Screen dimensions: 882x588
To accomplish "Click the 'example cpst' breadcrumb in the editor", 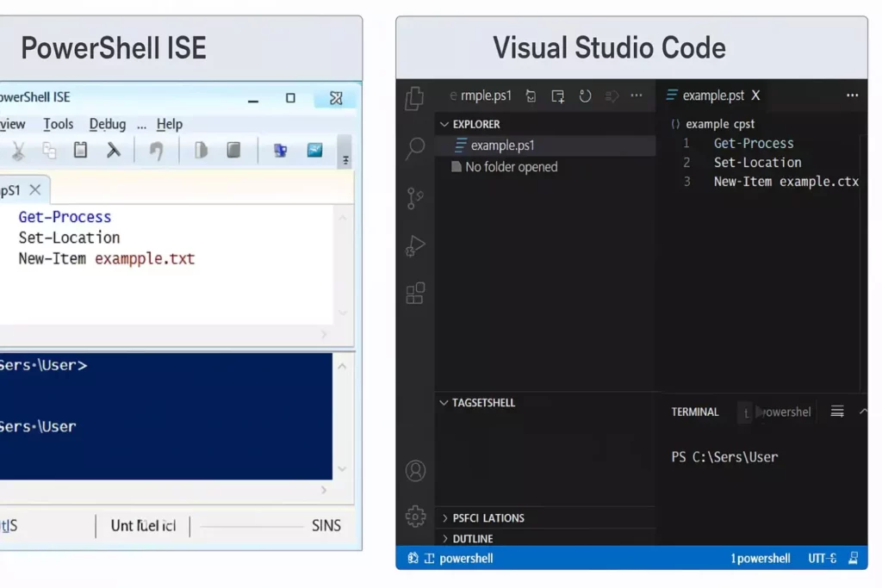I will click(720, 124).
